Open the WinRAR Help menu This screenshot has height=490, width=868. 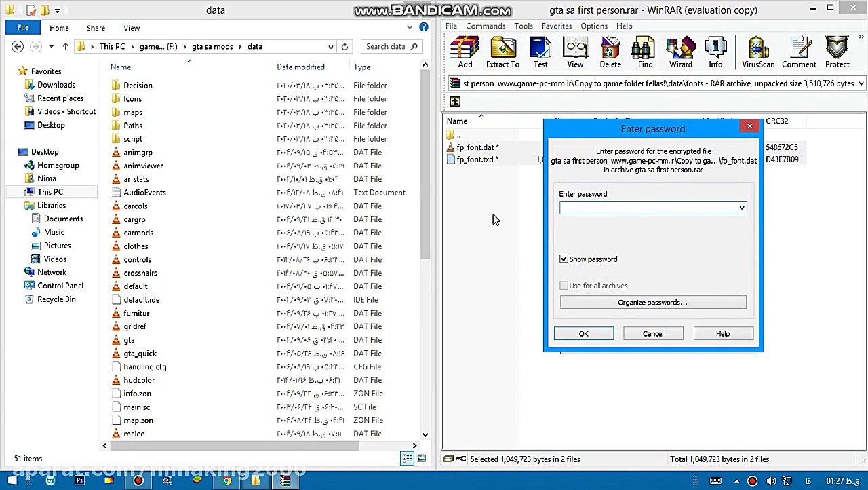(x=625, y=26)
